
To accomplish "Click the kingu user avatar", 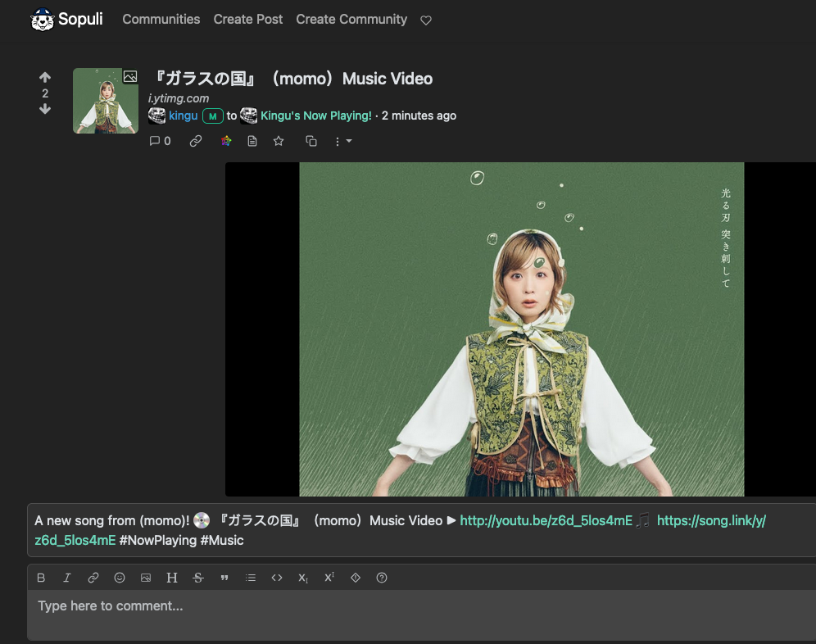I will 156,116.
